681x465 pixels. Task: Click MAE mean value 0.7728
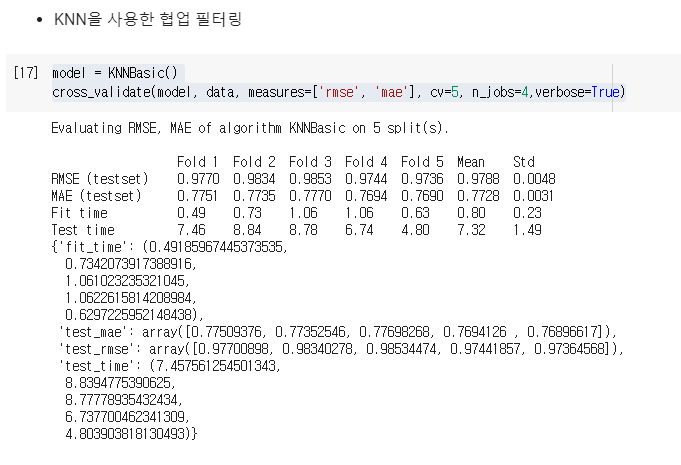coord(478,196)
